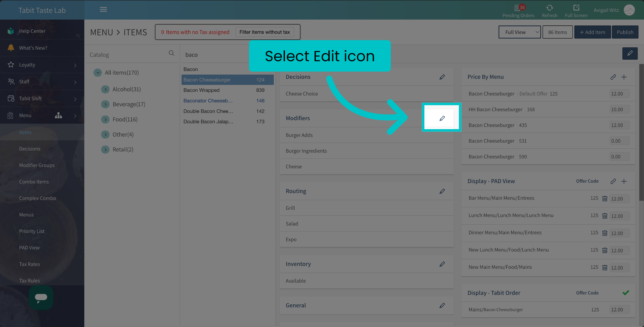The image size is (644, 327).
Task: Toggle Display - Tabit Order green checkmark
Action: tap(626, 293)
